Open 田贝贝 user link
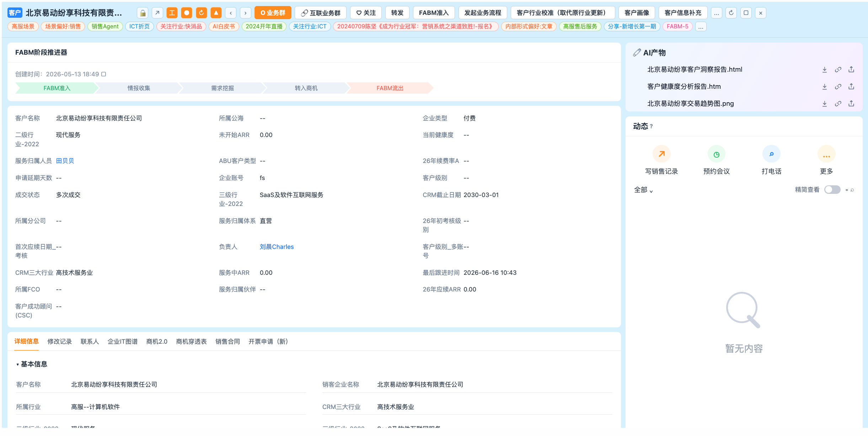 pyautogui.click(x=65, y=161)
